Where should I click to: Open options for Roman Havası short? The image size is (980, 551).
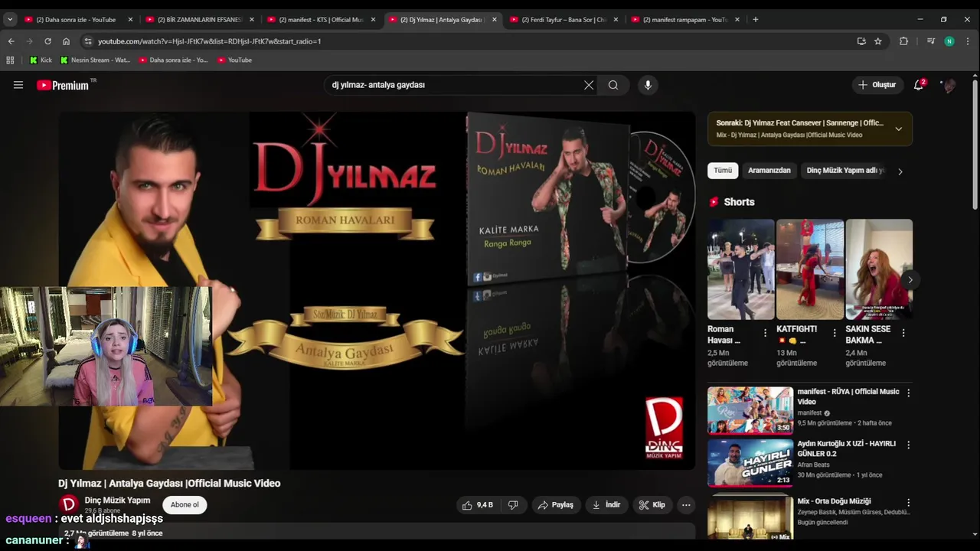point(765,333)
